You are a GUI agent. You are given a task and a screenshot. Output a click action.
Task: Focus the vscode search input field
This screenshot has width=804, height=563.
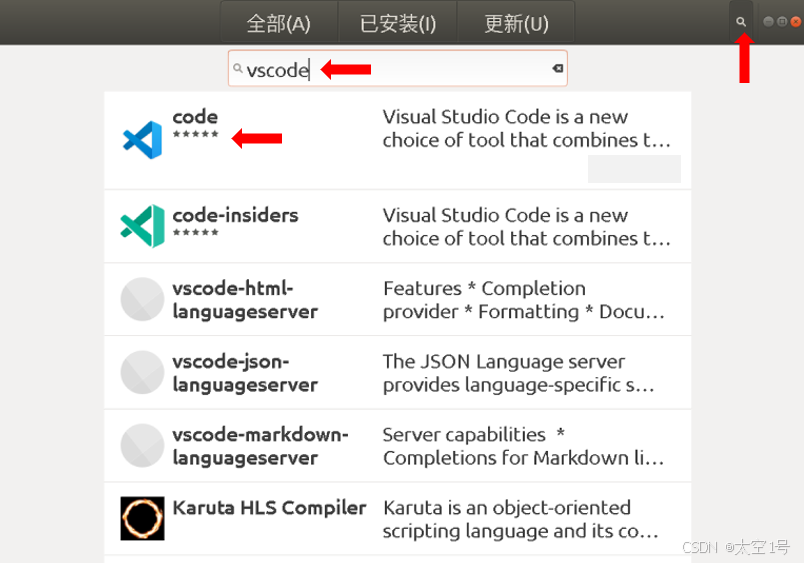[397, 68]
